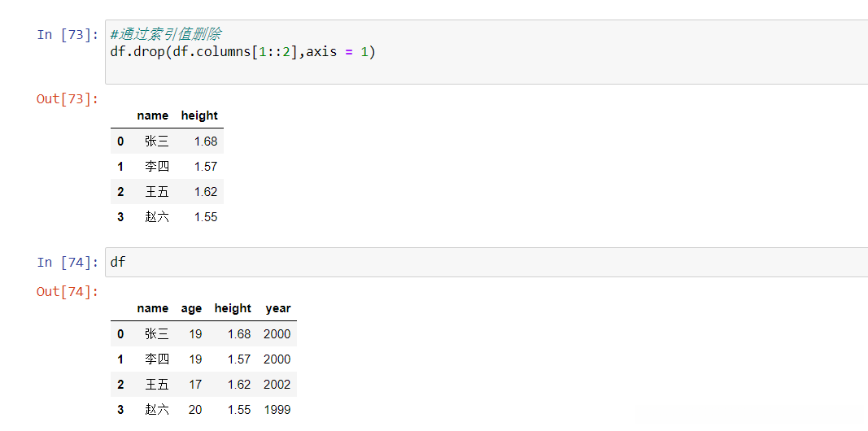Select the 1.68 value in Out[73] table
This screenshot has width=868, height=431.
pos(206,141)
